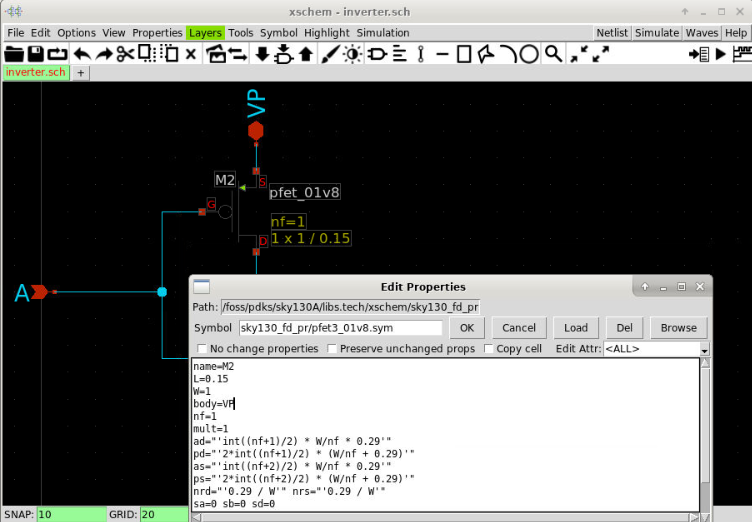Click the netlist arrow-to-list icon

(699, 54)
